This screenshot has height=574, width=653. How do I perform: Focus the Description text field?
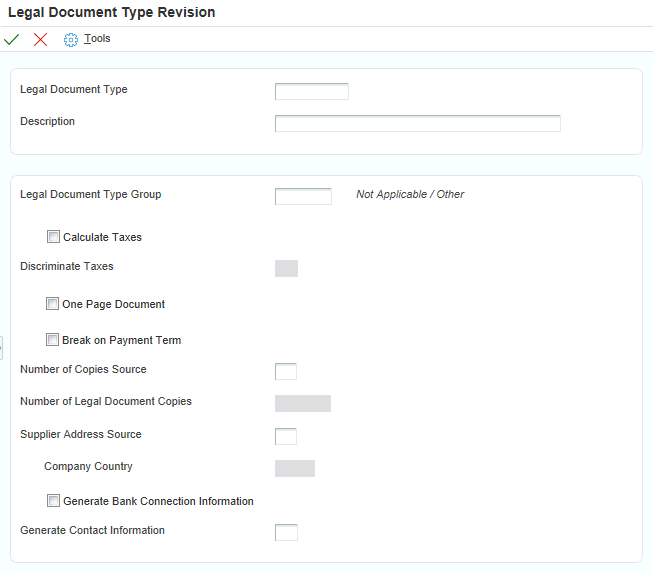(x=417, y=124)
